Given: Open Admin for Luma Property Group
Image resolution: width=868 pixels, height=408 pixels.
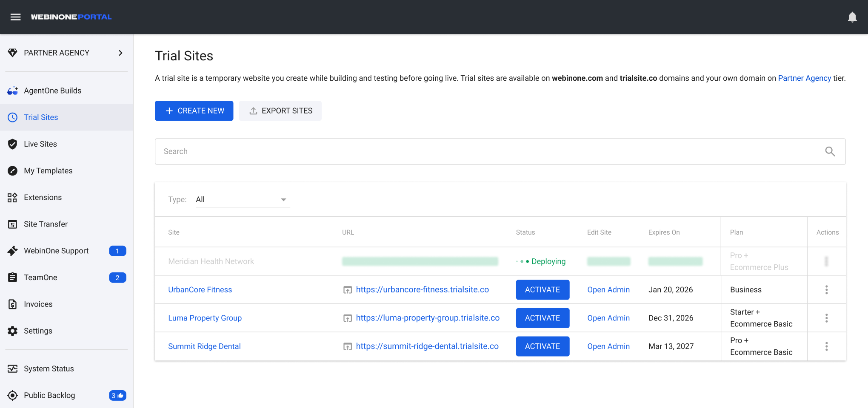Looking at the screenshot, I should (x=608, y=318).
